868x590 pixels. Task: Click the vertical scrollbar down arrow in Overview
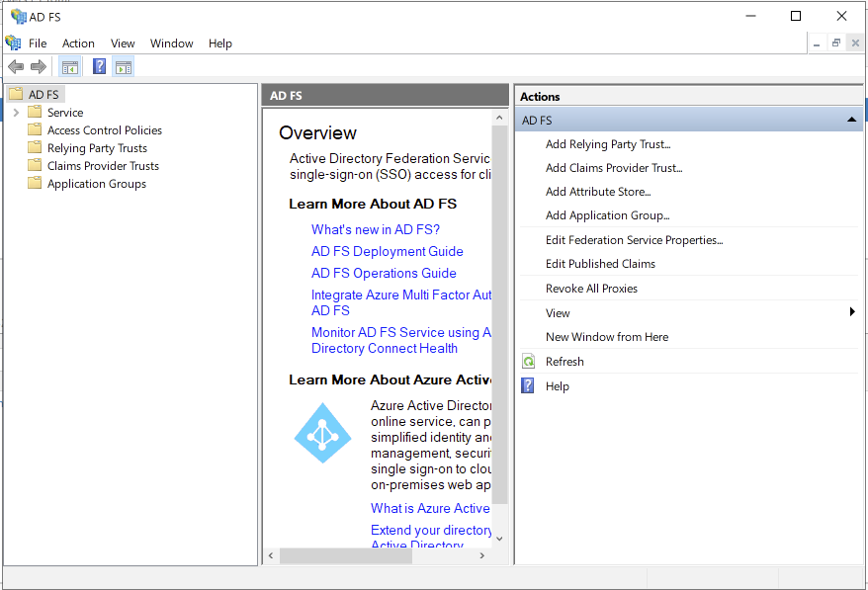click(x=499, y=539)
